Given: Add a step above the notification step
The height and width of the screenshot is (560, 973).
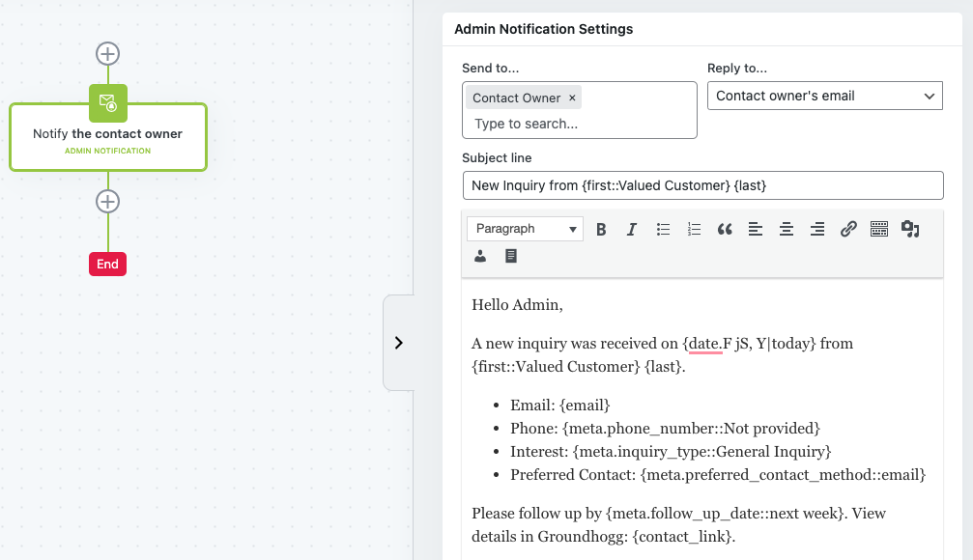Looking at the screenshot, I should point(108,54).
